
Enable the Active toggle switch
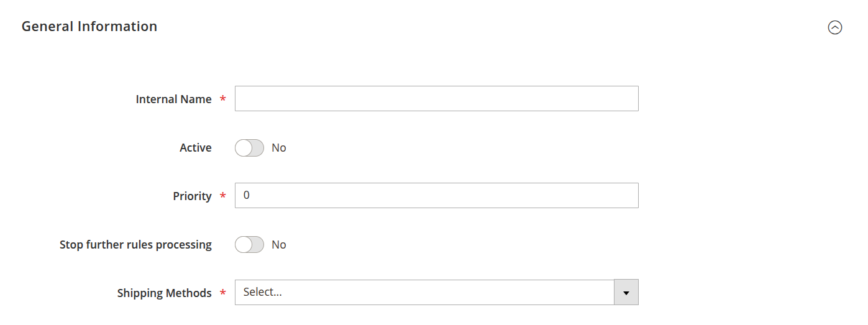(249, 148)
